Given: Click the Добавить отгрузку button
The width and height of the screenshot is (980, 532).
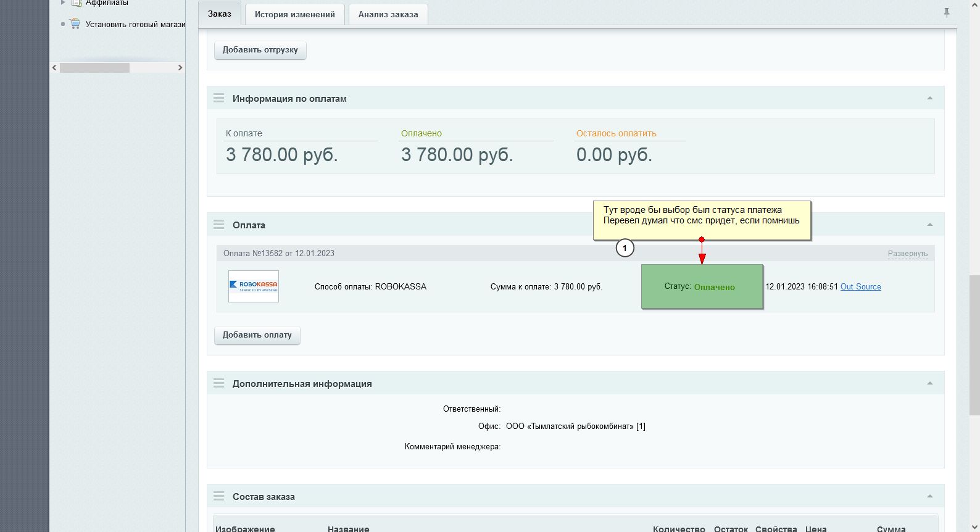Looking at the screenshot, I should click(x=260, y=50).
